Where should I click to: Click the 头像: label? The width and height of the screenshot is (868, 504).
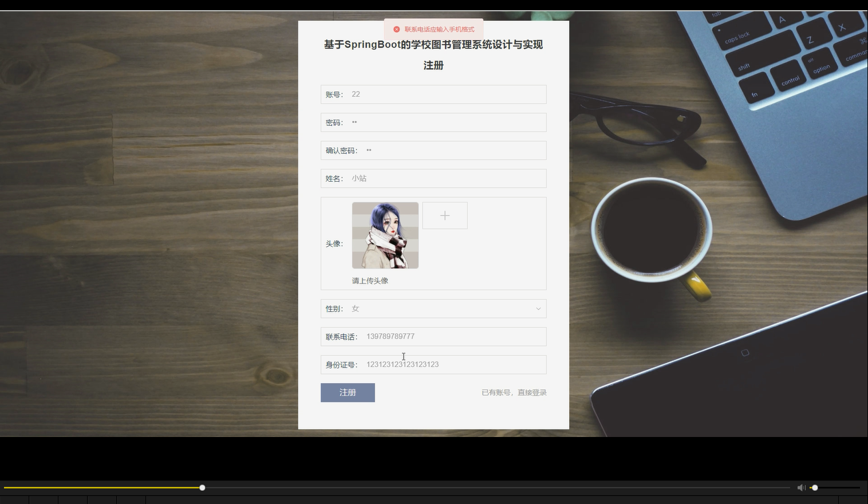click(334, 243)
